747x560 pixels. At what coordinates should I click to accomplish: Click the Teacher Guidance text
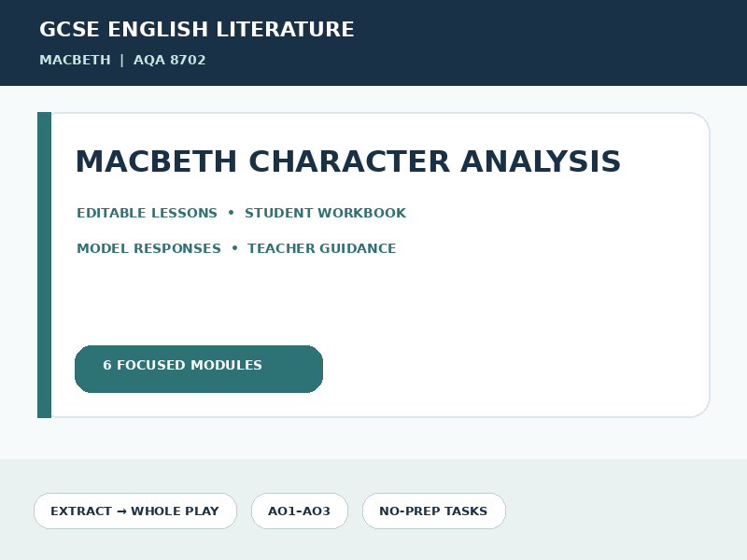point(321,248)
